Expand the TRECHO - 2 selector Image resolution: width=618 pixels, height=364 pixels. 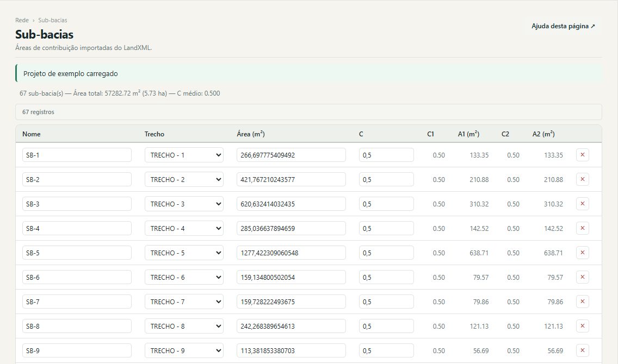(184, 179)
